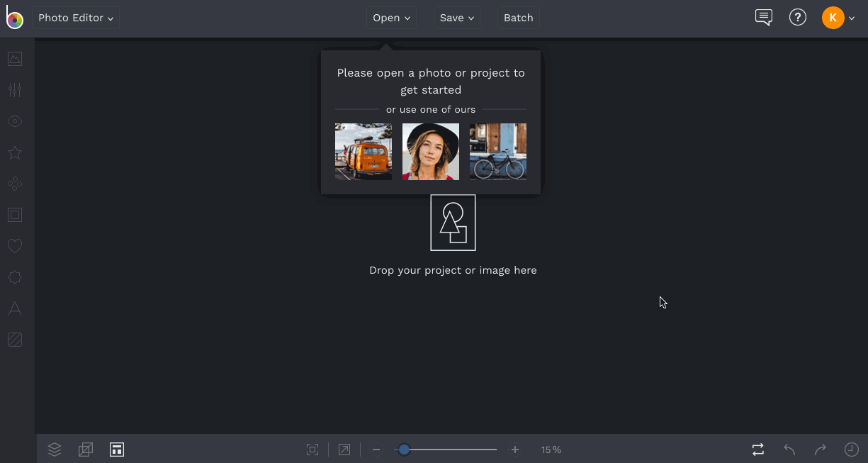The width and height of the screenshot is (868, 463).
Task: Open the Image Manager sidebar icon
Action: 15,59
